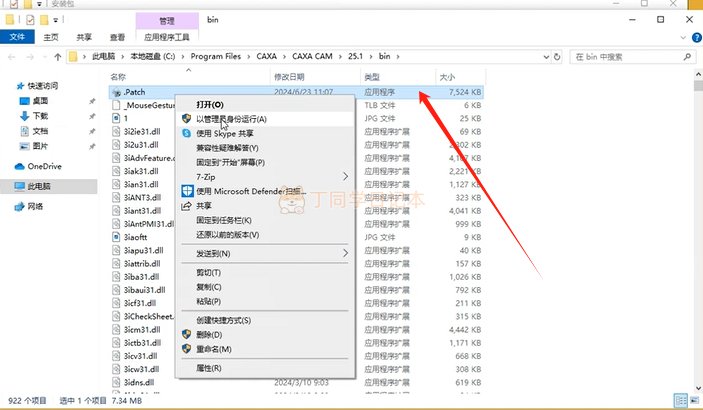Expand the 发送到(N) submenu

265,253
